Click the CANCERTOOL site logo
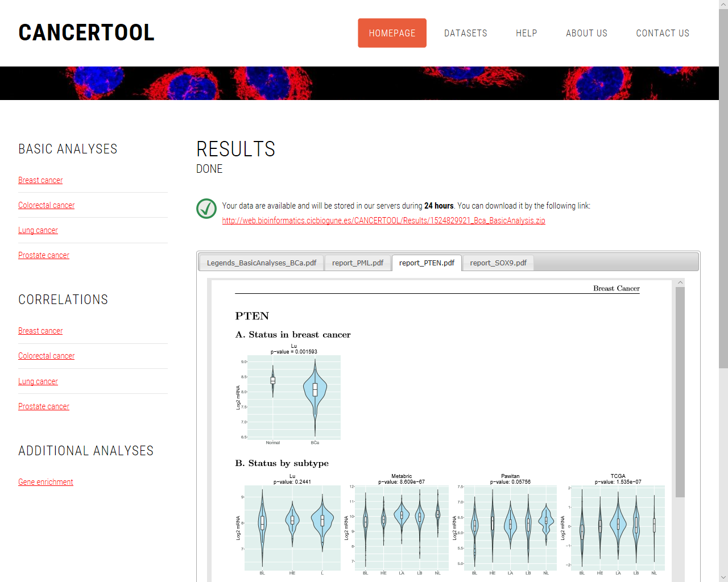 coord(86,33)
